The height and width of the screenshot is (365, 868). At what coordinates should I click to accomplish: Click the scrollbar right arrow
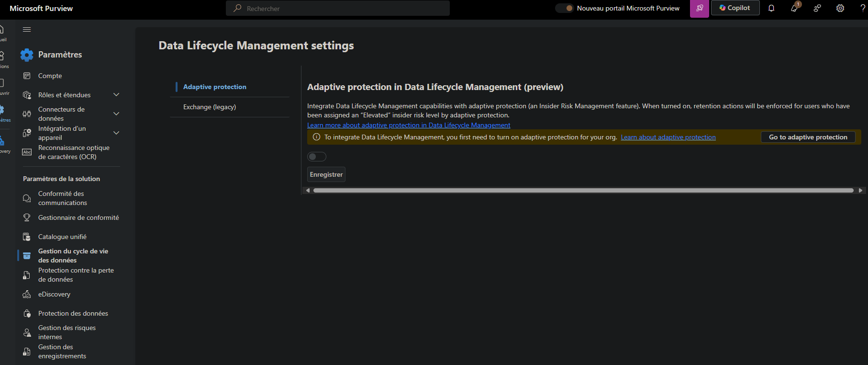tap(860, 191)
